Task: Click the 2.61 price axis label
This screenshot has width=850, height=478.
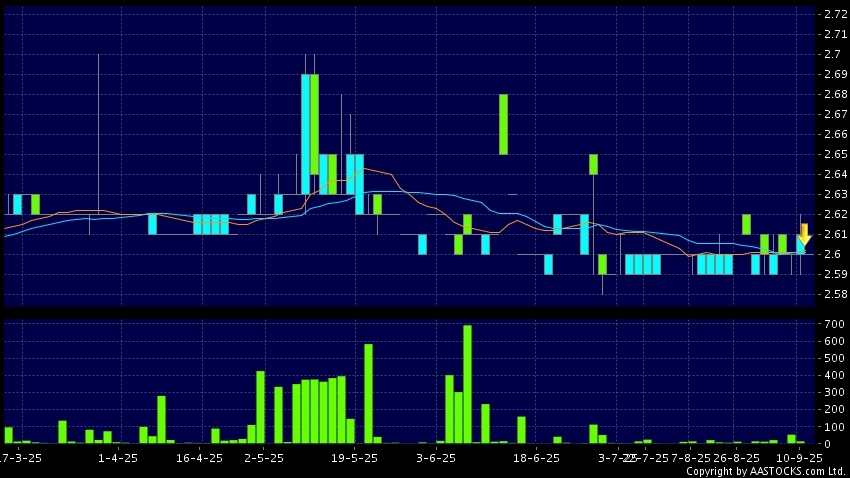Action: (835, 234)
